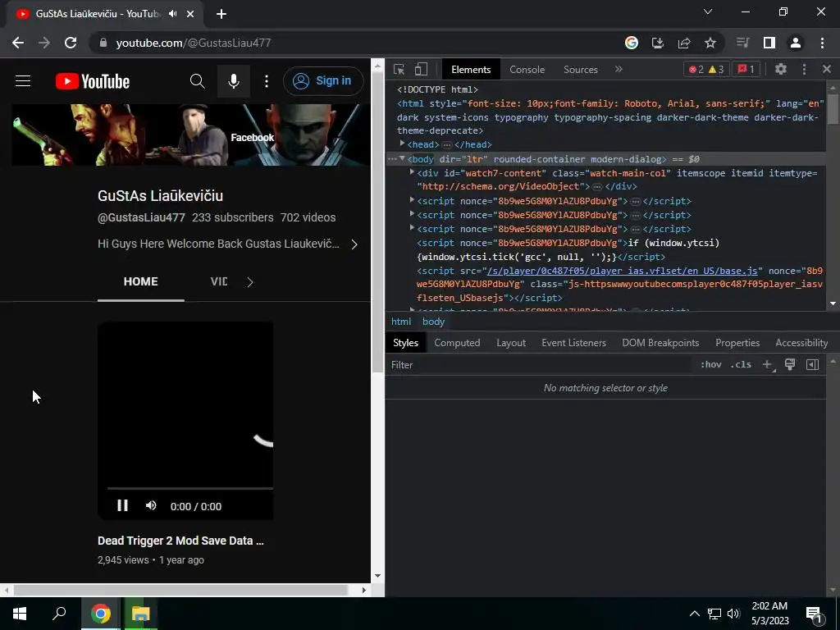Mute tab audio speaker icon
The image size is (840, 630).
tap(172, 14)
